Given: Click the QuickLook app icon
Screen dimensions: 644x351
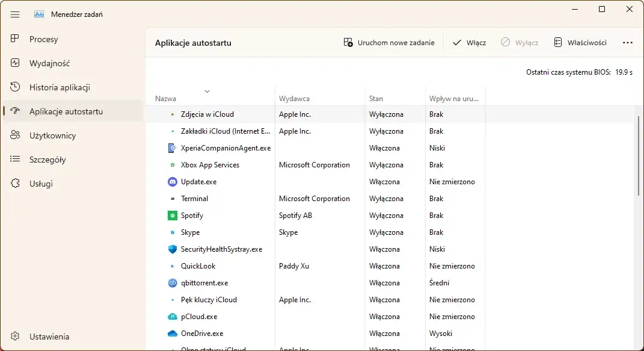Looking at the screenshot, I should click(173, 266).
